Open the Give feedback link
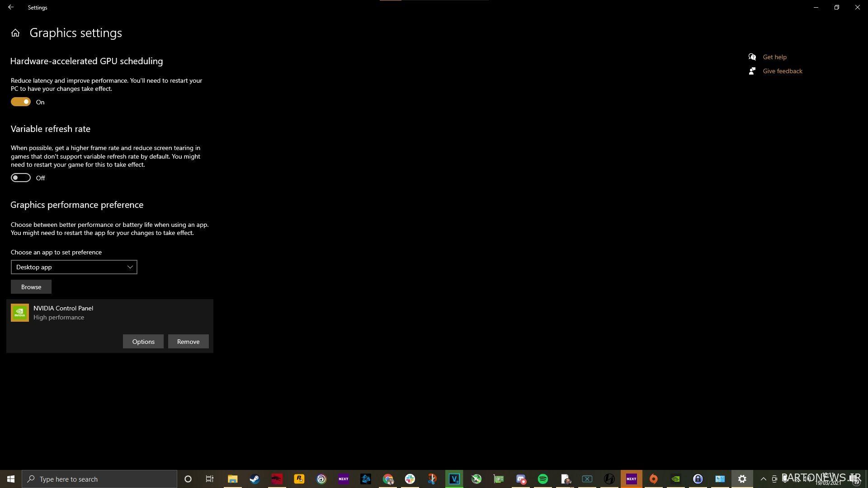 point(783,71)
